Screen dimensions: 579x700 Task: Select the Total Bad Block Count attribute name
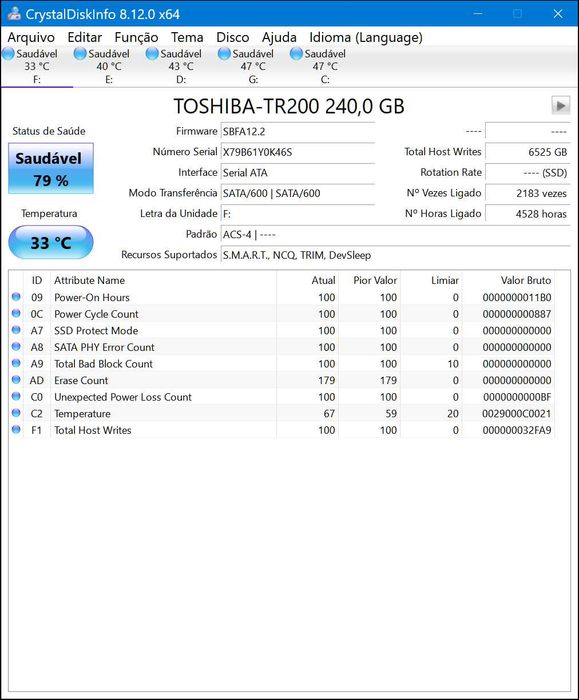(103, 363)
